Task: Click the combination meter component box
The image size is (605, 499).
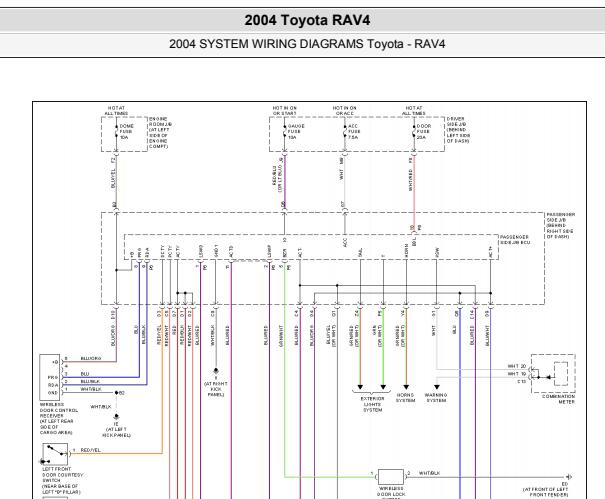Action: point(553,374)
